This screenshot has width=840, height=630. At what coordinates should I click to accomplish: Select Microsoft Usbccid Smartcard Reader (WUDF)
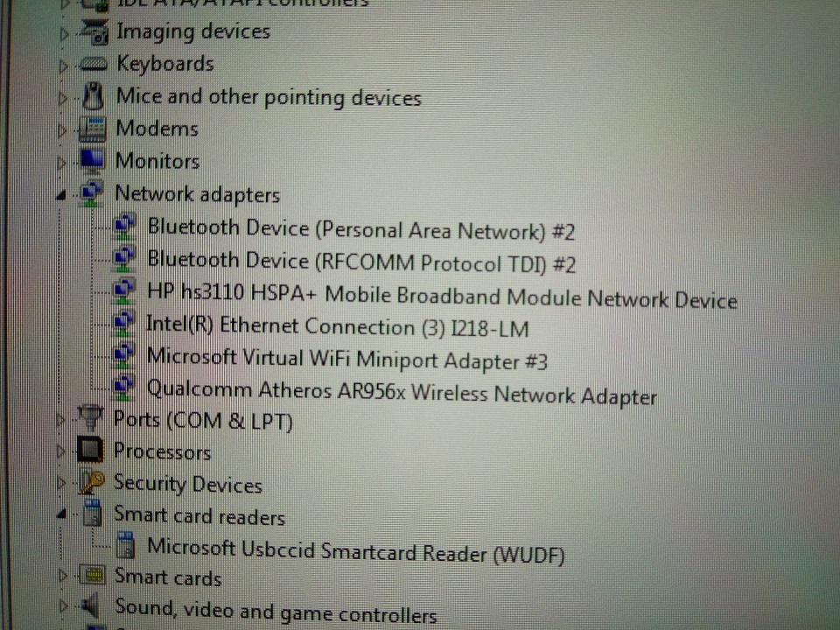click(x=356, y=551)
